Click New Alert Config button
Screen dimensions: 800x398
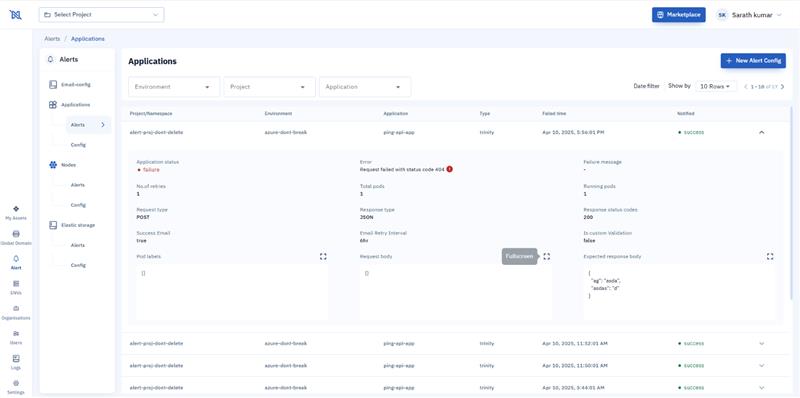(x=753, y=61)
